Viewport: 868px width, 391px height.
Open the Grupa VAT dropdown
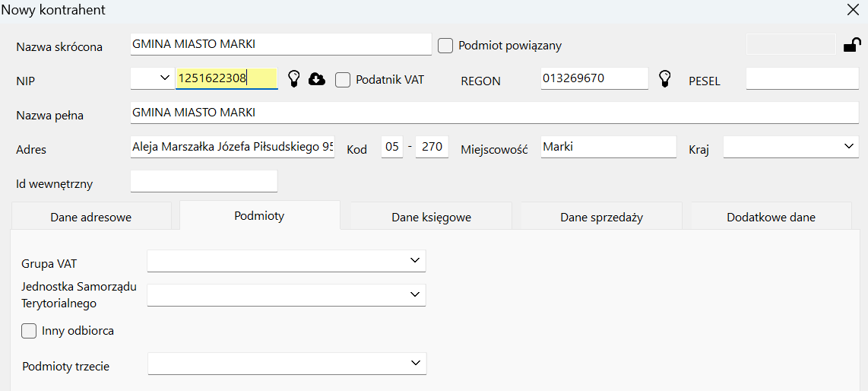[287, 261]
